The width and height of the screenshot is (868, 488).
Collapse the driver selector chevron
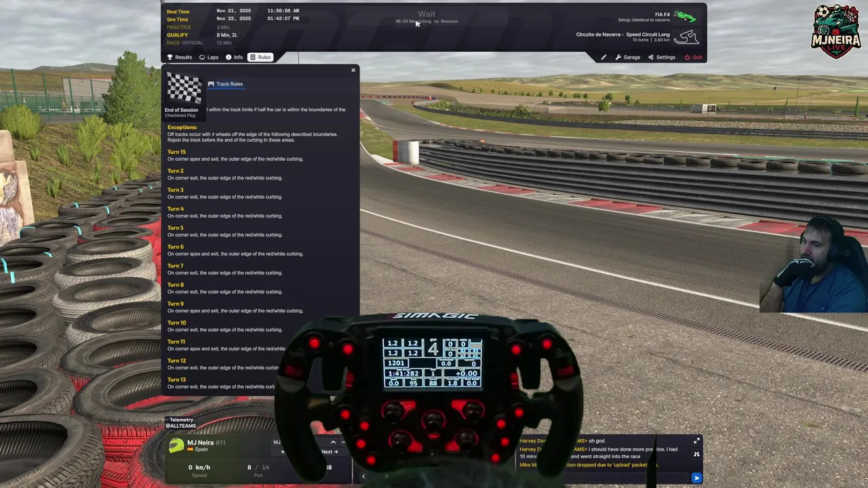333,442
